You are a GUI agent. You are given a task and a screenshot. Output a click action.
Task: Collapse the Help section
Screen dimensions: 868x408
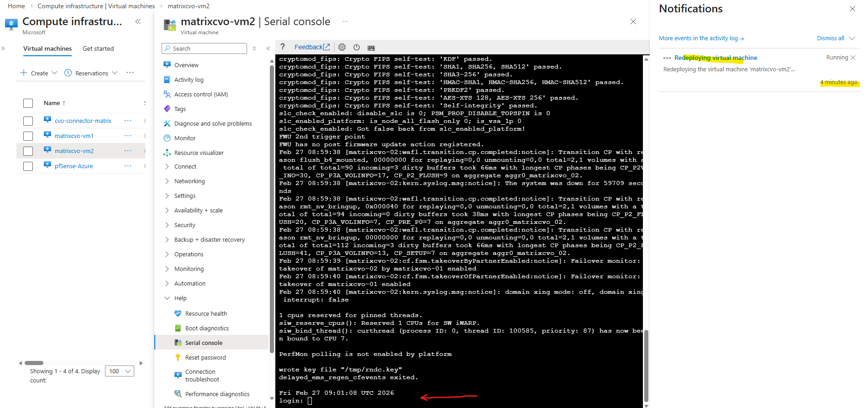click(167, 298)
